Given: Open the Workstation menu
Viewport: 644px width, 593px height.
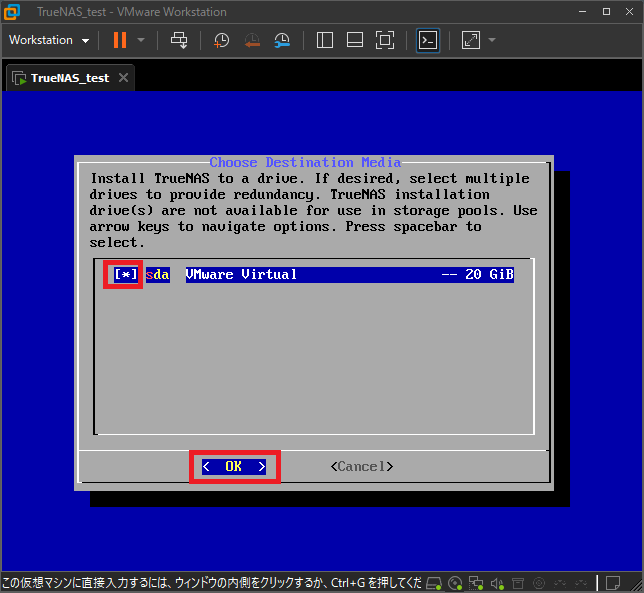Looking at the screenshot, I should click(x=49, y=40).
